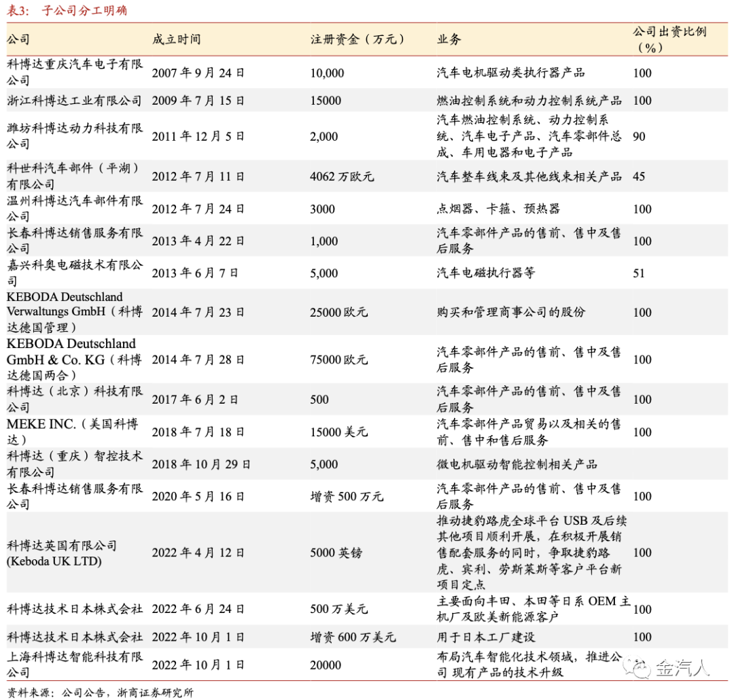The width and height of the screenshot is (734, 700).
Task: Click the text 燃油控制系统和动力控制系统产品
Action: pyautogui.click(x=529, y=101)
